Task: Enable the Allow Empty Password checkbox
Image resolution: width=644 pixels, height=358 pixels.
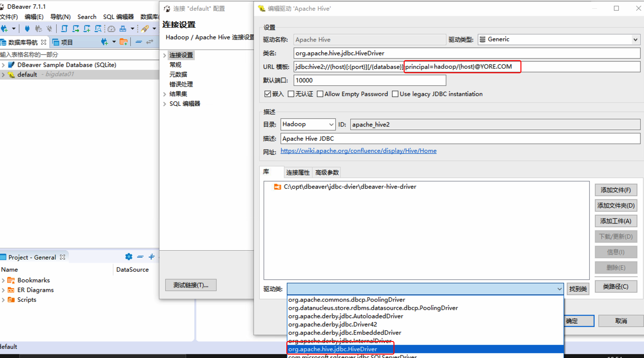Action: [x=320, y=94]
